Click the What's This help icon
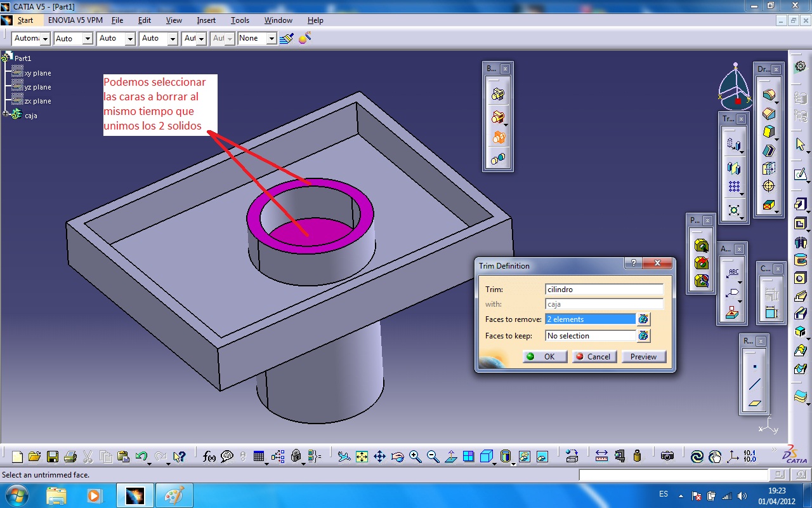Viewport: 812px width, 508px height. pos(179,456)
